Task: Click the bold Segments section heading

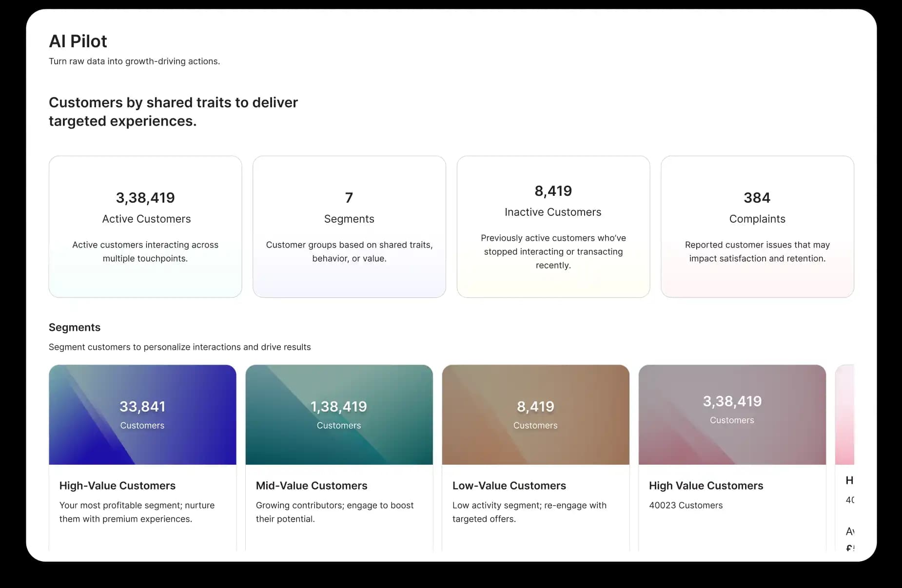Action: click(x=75, y=327)
